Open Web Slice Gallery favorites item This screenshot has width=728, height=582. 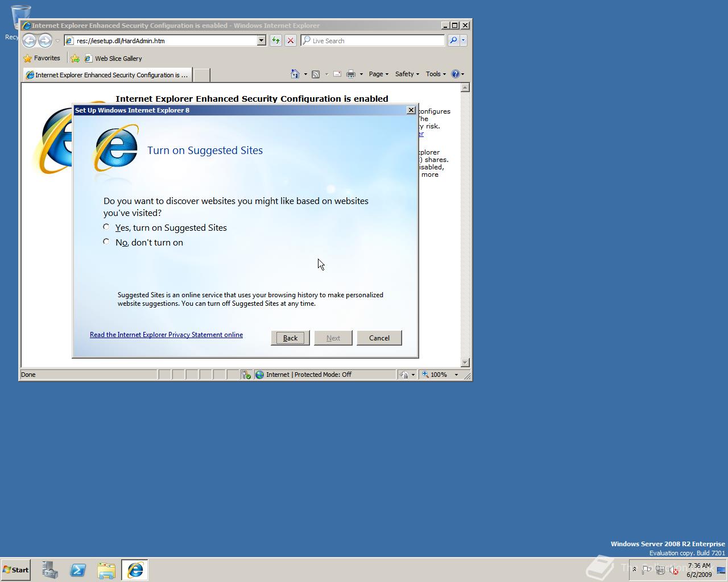tap(113, 58)
